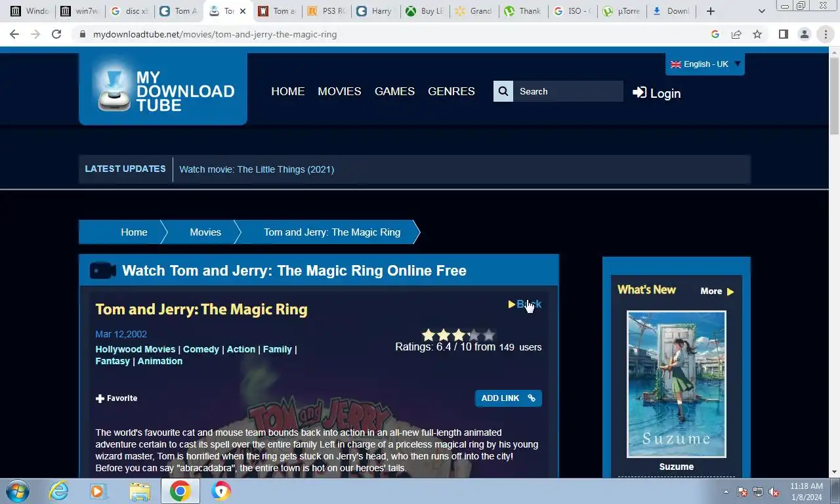Open the Avast Secure Browser taskbar icon
Screen dimensions: 840x504
coord(221,491)
